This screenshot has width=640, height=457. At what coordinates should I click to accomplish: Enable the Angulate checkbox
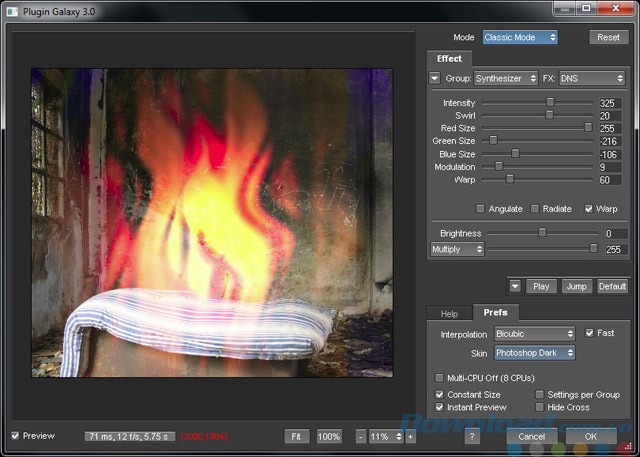pos(481,209)
